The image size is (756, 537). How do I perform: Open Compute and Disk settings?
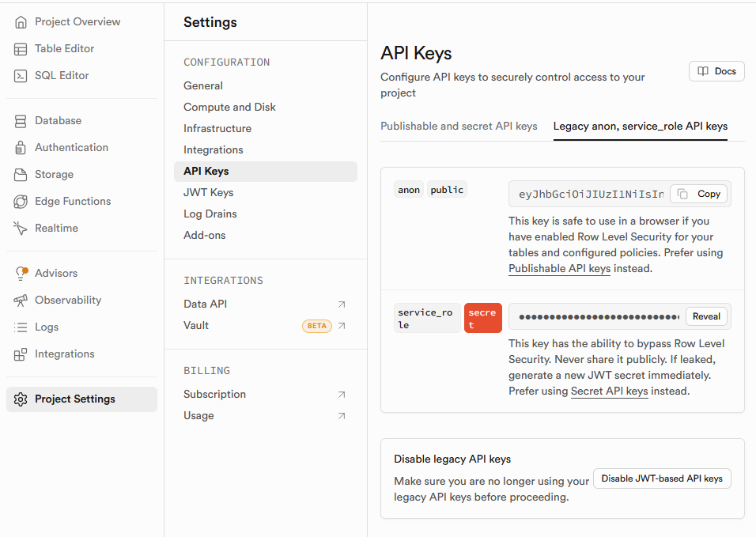[229, 107]
